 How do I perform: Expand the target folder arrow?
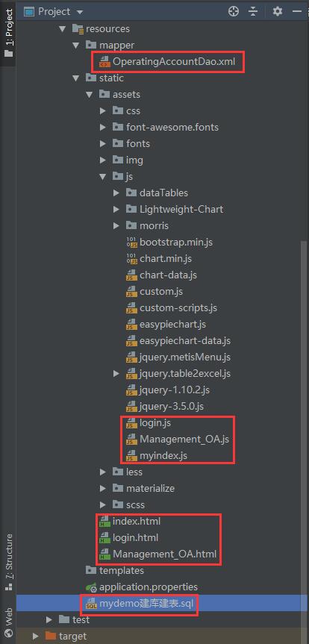click(36, 636)
